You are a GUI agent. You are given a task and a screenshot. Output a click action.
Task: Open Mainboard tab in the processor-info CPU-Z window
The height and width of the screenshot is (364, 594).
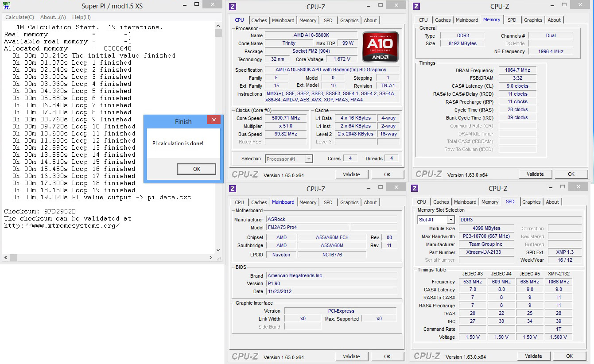click(283, 20)
